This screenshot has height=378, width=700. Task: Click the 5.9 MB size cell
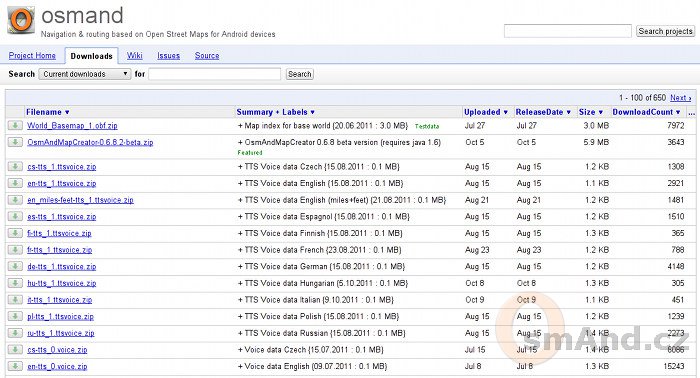click(596, 142)
